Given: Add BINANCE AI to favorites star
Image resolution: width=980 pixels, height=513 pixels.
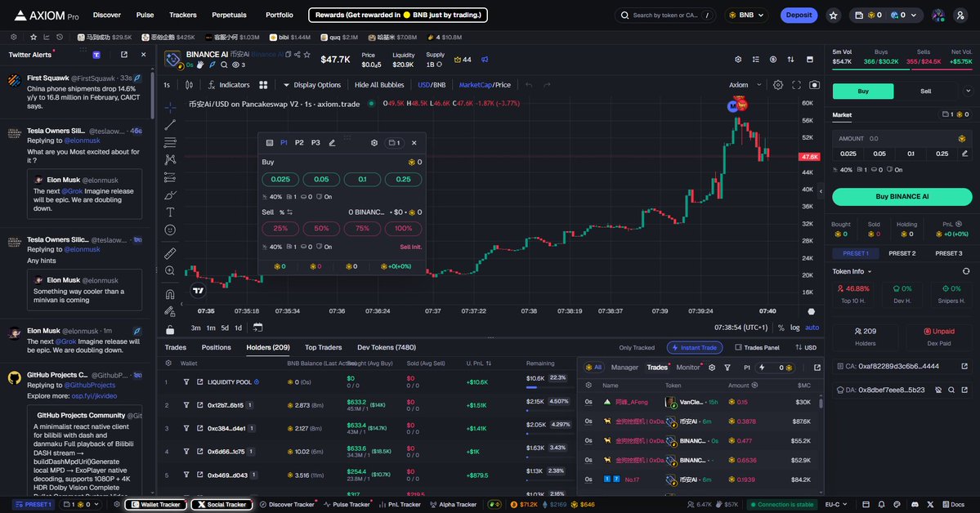Looking at the screenshot, I should (307, 55).
